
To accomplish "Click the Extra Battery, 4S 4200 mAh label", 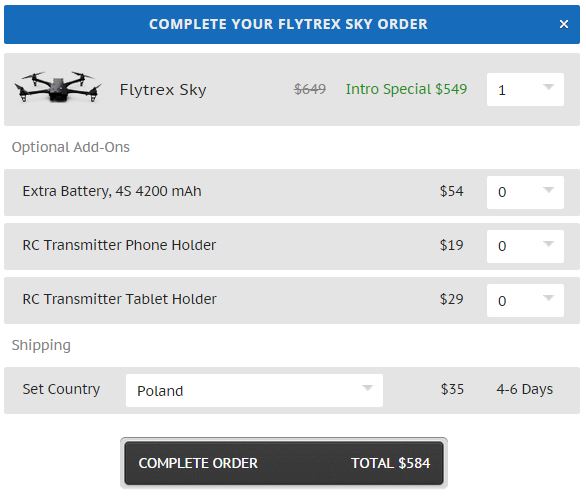I will coord(112,191).
